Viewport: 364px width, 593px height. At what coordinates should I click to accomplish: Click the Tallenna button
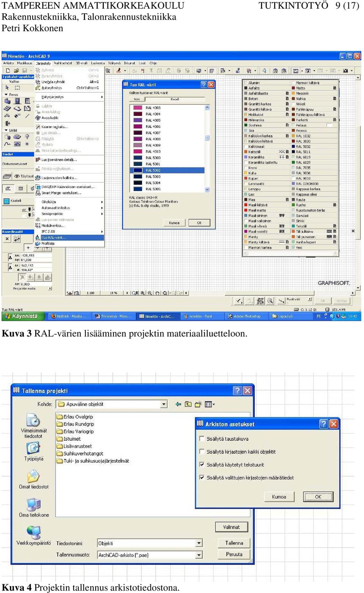tap(234, 543)
